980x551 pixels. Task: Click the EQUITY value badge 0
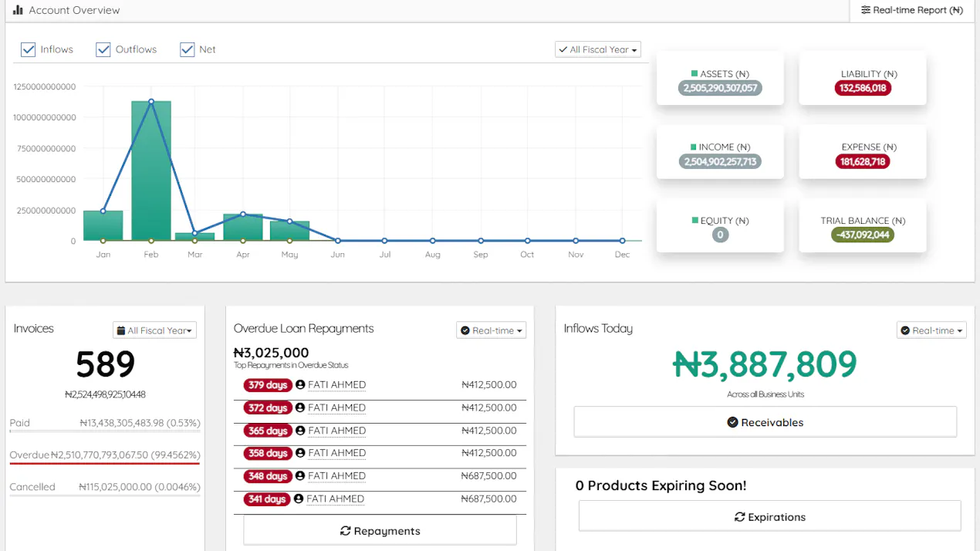[x=720, y=235]
